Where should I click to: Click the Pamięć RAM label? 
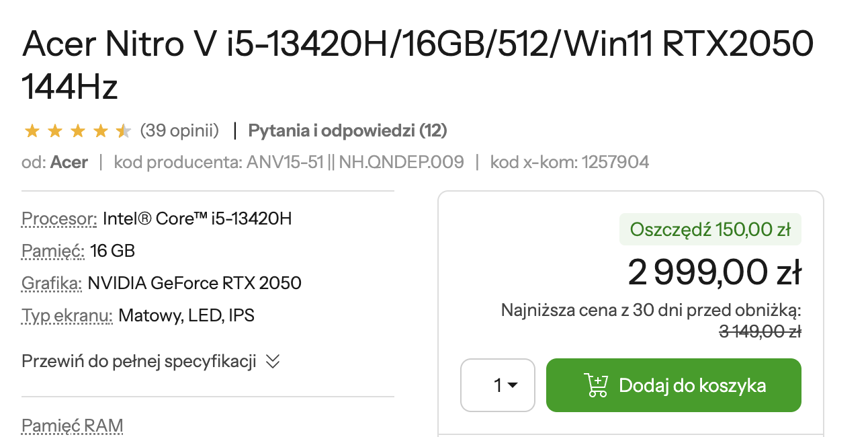[x=73, y=426]
